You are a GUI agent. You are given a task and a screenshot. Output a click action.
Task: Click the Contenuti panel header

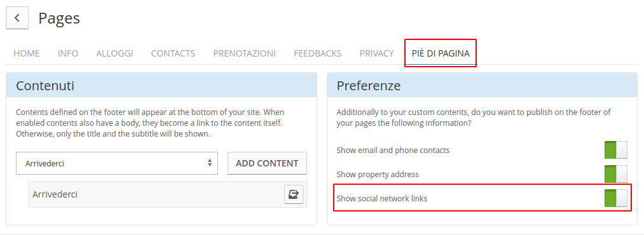click(x=161, y=85)
